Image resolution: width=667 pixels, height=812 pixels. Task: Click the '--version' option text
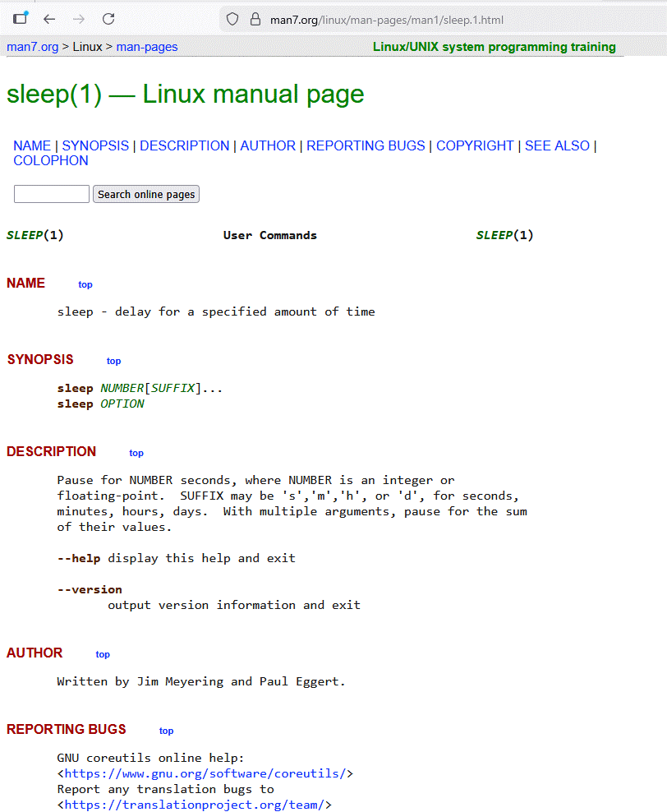(x=90, y=589)
